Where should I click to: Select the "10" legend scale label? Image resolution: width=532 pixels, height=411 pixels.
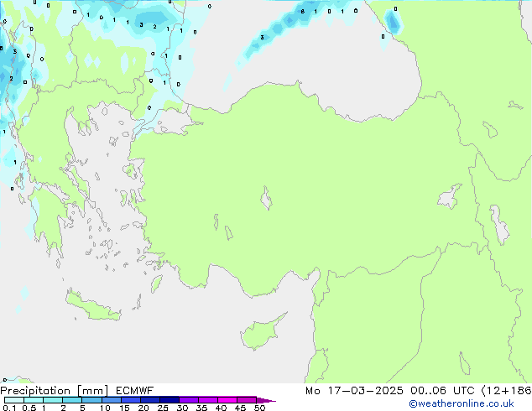[x=105, y=408]
